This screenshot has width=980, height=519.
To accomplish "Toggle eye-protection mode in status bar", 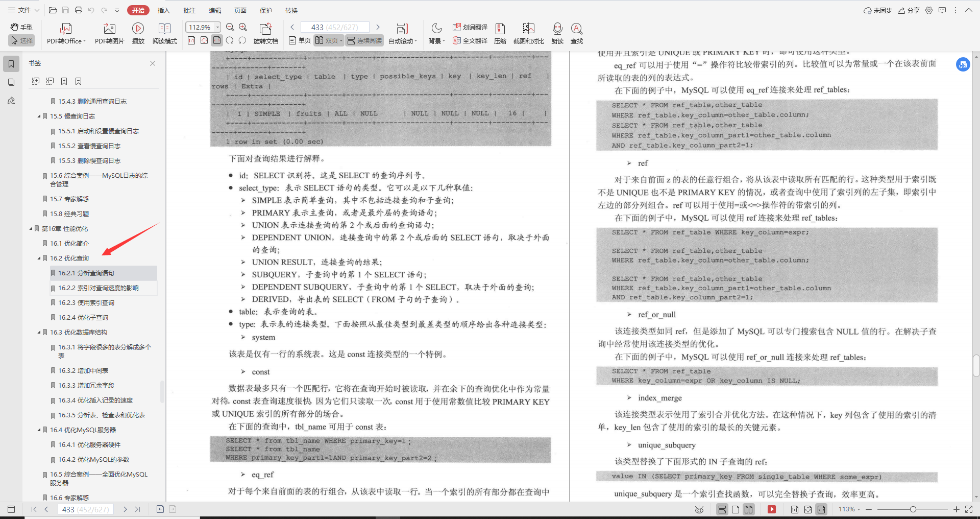I will click(698, 509).
